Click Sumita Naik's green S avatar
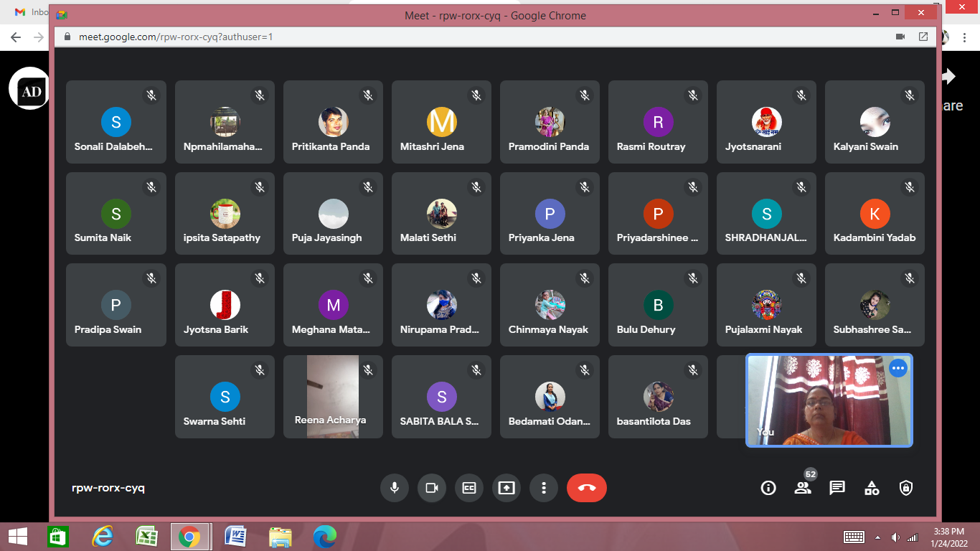This screenshot has width=980, height=551. (116, 214)
